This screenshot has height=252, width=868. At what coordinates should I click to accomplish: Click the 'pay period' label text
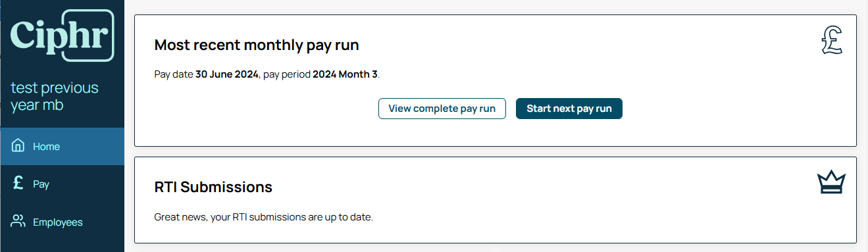tap(286, 74)
